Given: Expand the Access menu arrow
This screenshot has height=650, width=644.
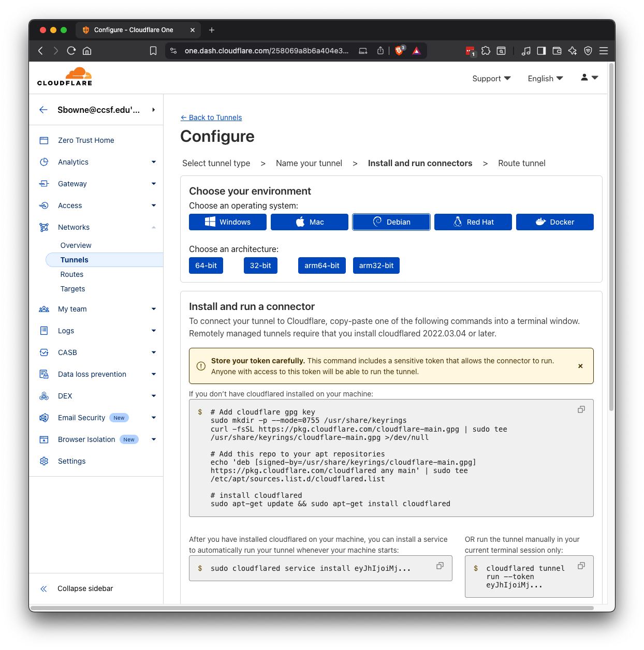Looking at the screenshot, I should click(x=154, y=205).
